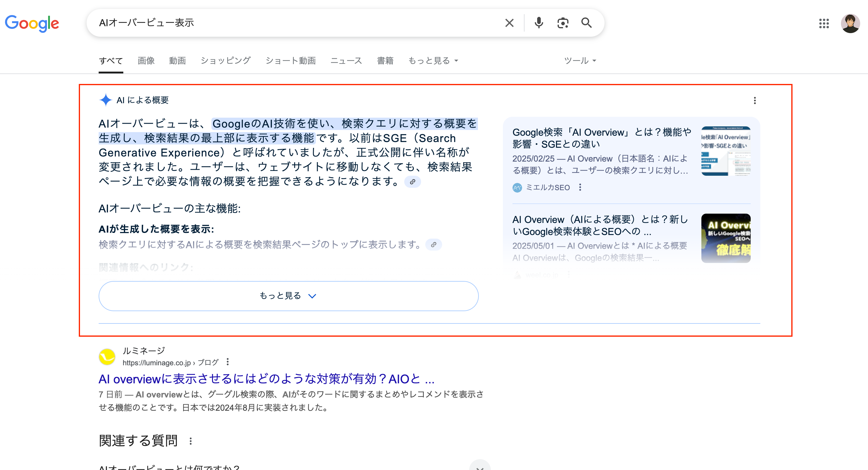Click the AI による概要 sparkle icon
The image size is (868, 470).
[x=106, y=100]
